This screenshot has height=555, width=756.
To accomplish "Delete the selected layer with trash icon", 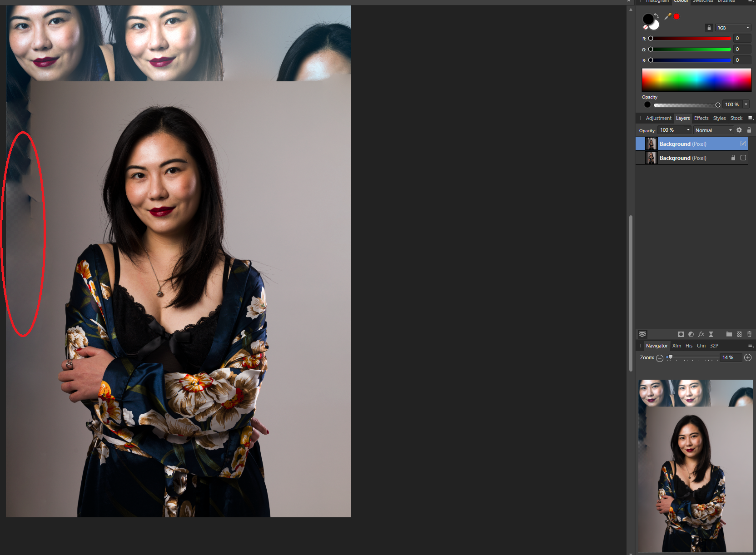I will tap(749, 334).
